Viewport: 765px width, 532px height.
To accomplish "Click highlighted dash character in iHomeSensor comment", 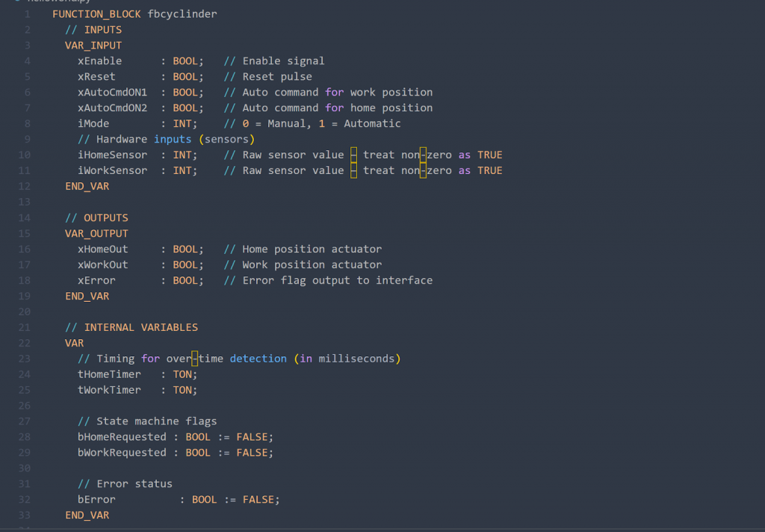I will 353,155.
